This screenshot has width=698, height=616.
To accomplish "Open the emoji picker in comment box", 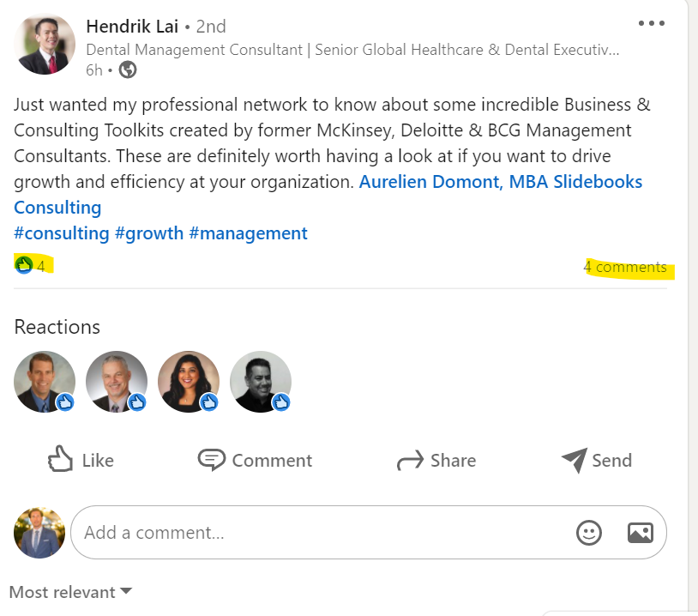I will tap(588, 533).
